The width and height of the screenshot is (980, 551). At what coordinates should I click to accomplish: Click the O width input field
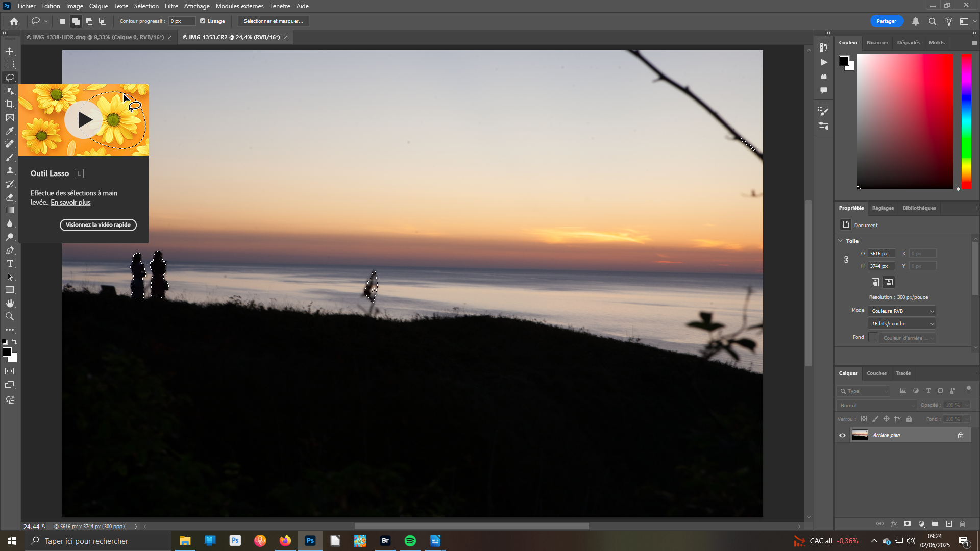(881, 254)
